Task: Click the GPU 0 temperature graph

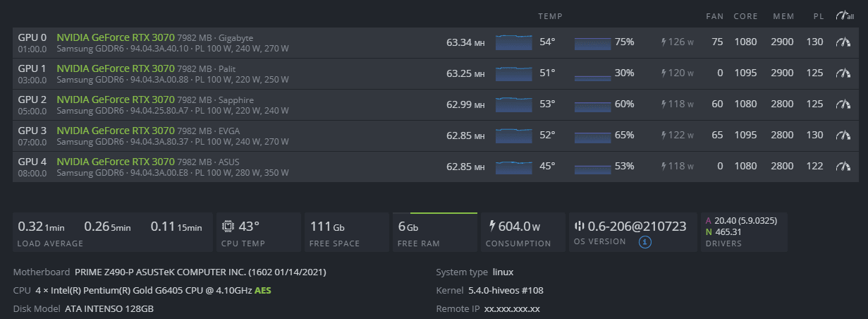Action: [514, 42]
